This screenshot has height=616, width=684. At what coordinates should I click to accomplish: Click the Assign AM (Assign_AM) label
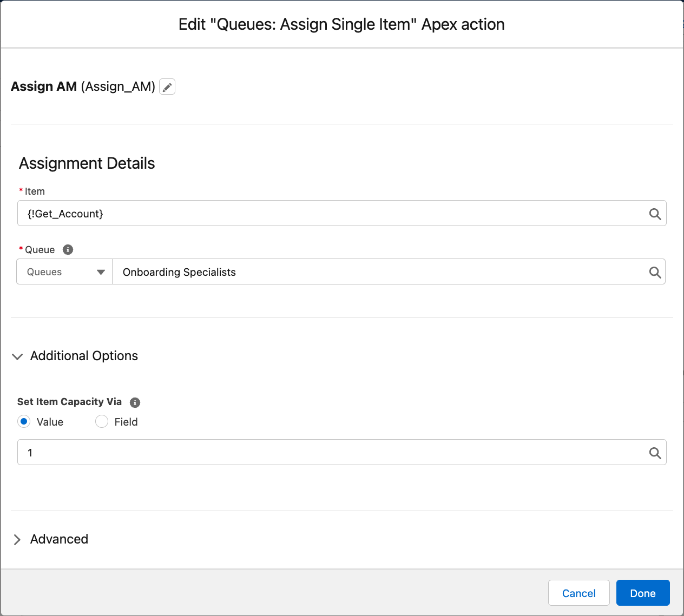pos(83,87)
